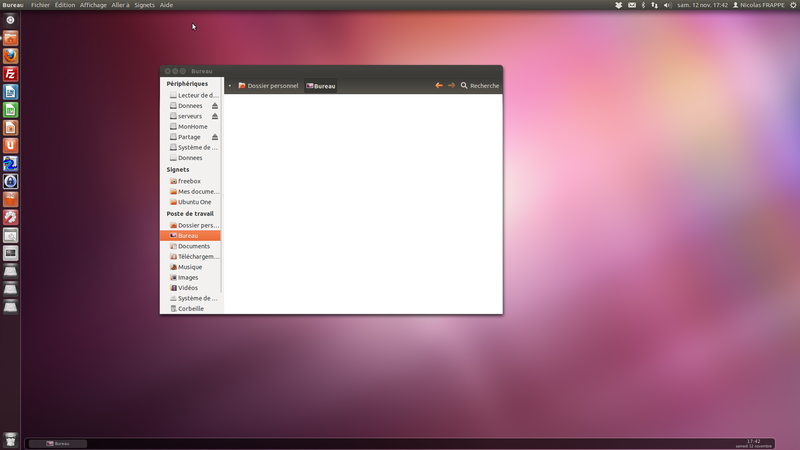
Task: Click the Recherche search button
Action: tap(480, 86)
